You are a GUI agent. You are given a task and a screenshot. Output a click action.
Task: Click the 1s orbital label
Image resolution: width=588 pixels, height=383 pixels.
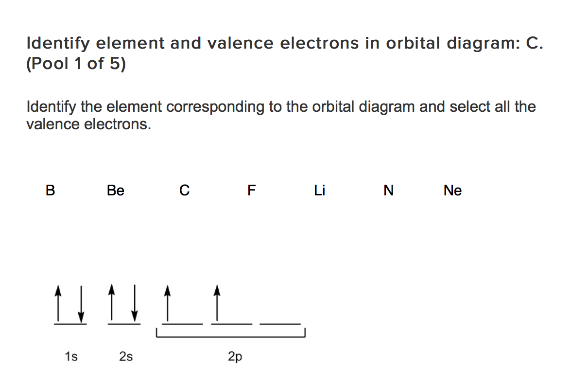(71, 357)
